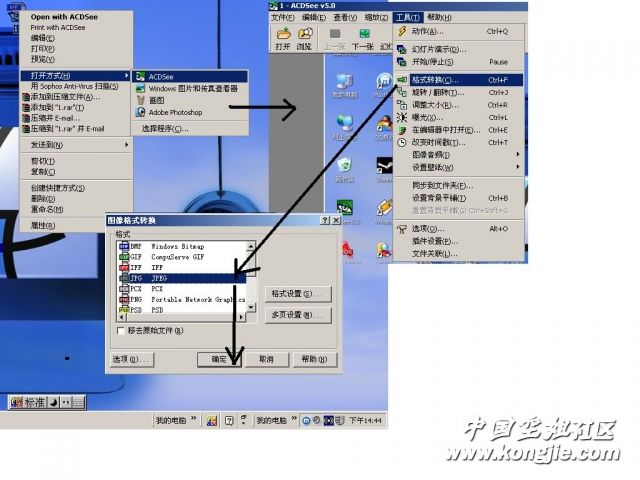Click the BMP format icon in the list
640x480 pixels.
[x=124, y=246]
